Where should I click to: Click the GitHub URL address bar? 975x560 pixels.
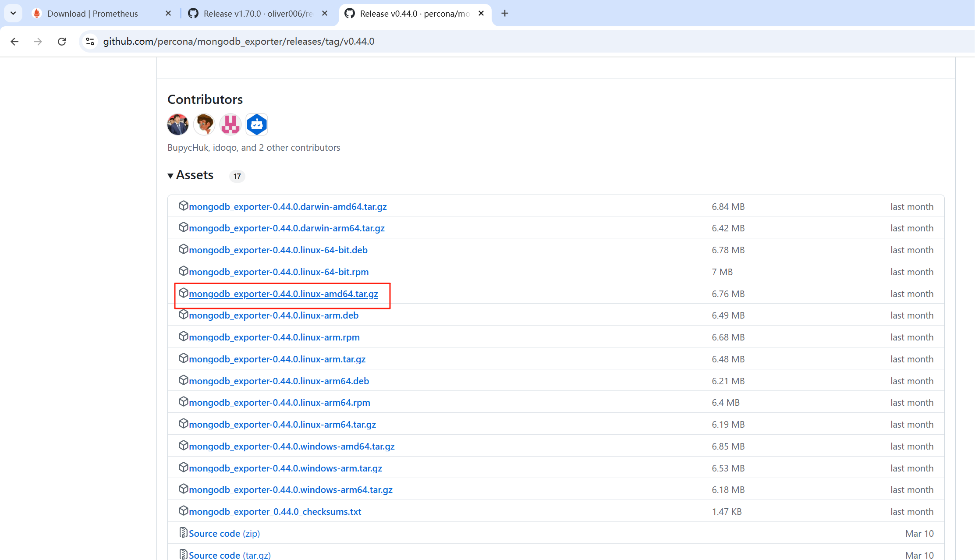point(239,41)
